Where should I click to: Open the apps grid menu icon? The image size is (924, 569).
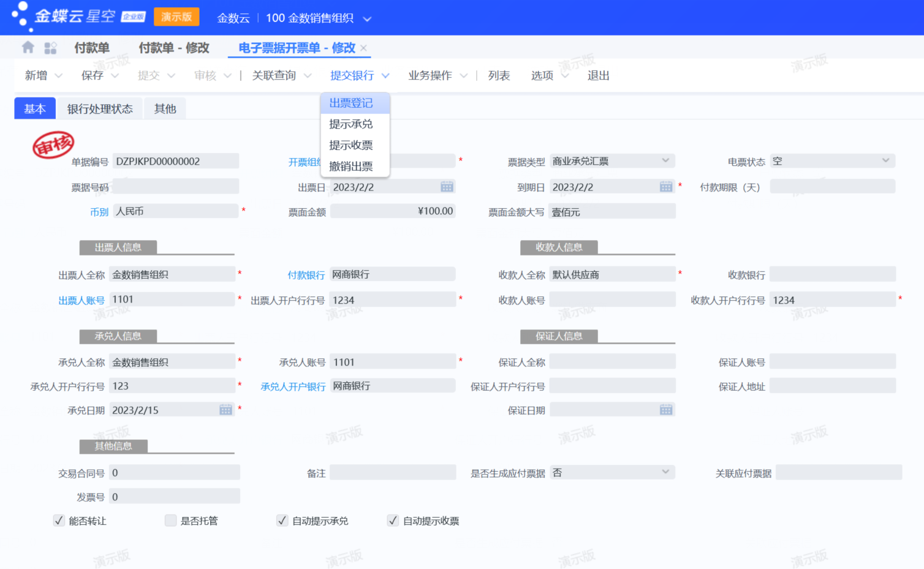[x=50, y=48]
